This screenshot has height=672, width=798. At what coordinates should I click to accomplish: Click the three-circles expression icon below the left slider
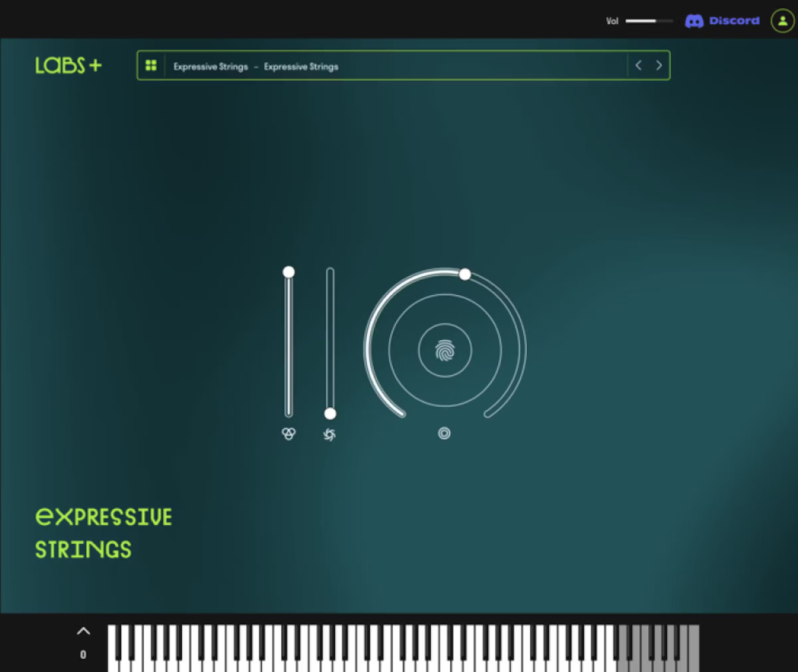[289, 433]
